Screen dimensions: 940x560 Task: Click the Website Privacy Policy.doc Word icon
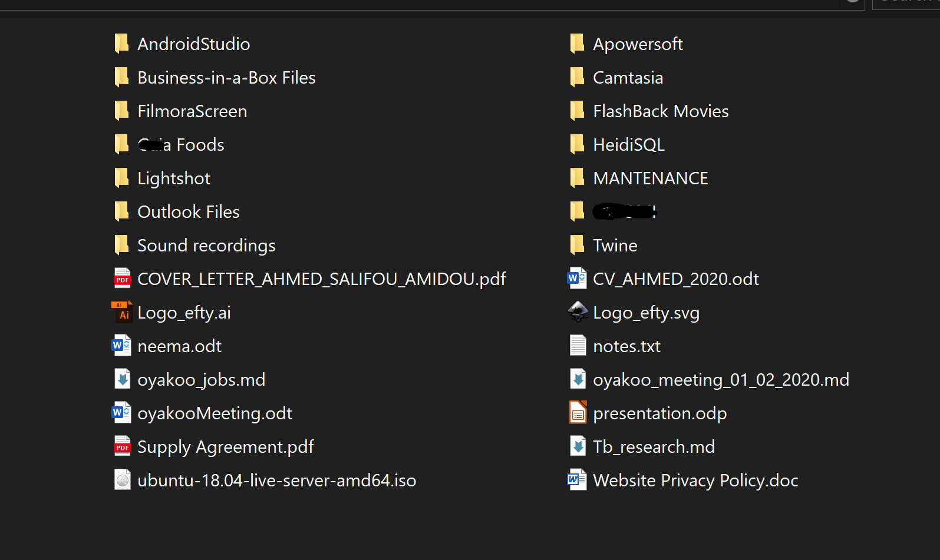point(577,480)
